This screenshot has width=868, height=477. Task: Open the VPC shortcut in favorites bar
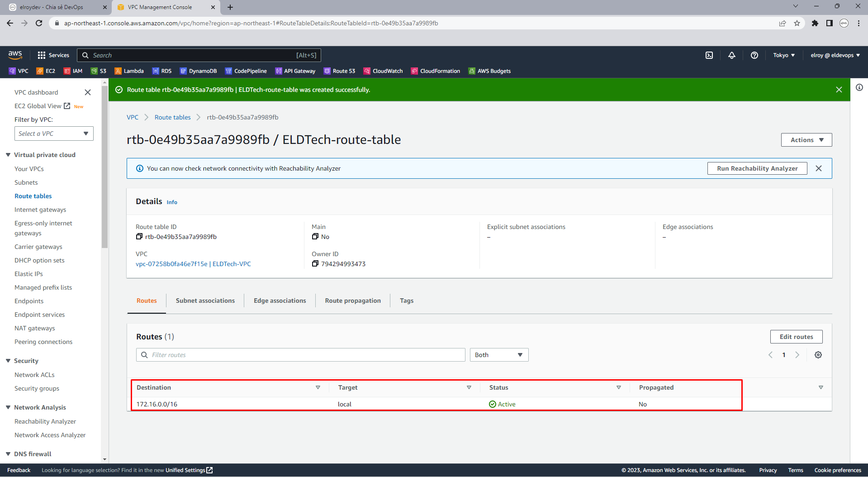[19, 71]
